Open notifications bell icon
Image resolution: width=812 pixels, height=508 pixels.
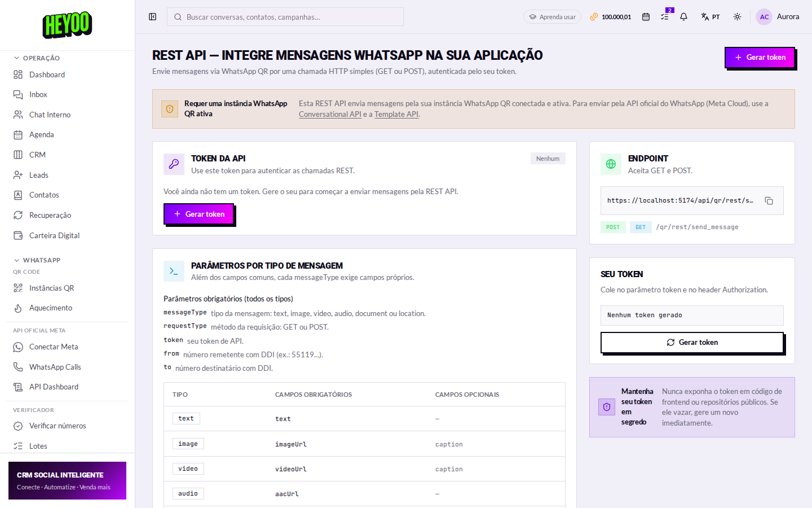pyautogui.click(x=683, y=17)
